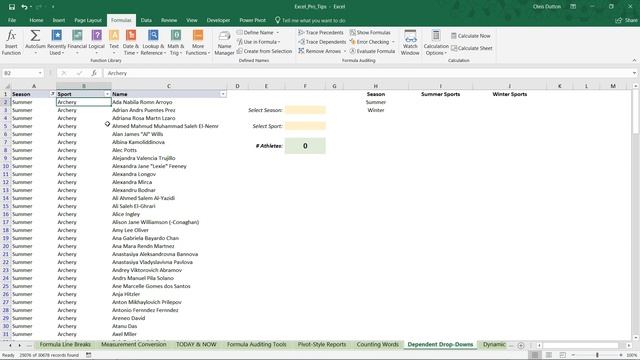Collapse the ribbon
Image resolution: width=640 pixels, height=360 pixels.
(634, 60)
